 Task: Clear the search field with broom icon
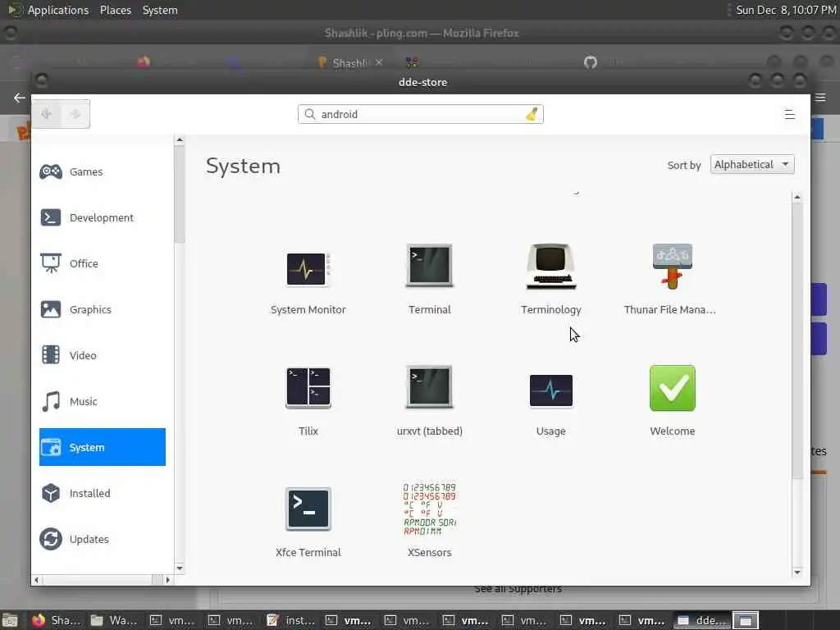[x=532, y=114]
